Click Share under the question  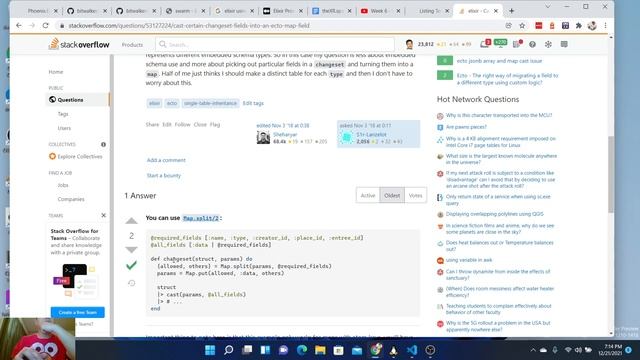point(152,124)
